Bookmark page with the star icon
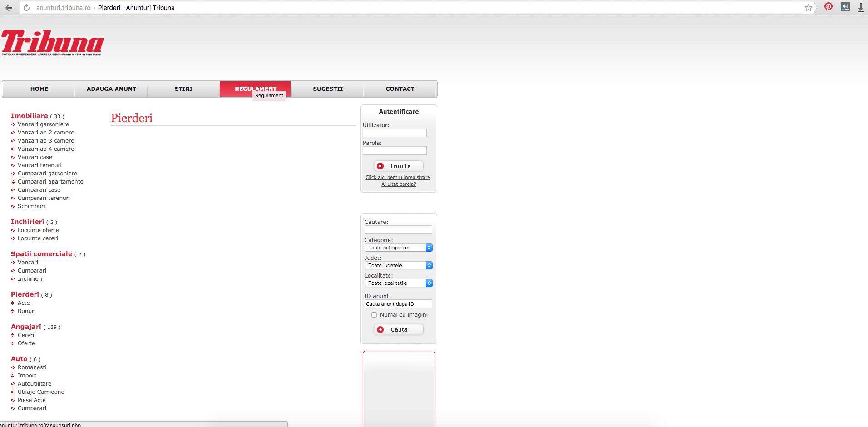The width and height of the screenshot is (868, 427). point(808,8)
